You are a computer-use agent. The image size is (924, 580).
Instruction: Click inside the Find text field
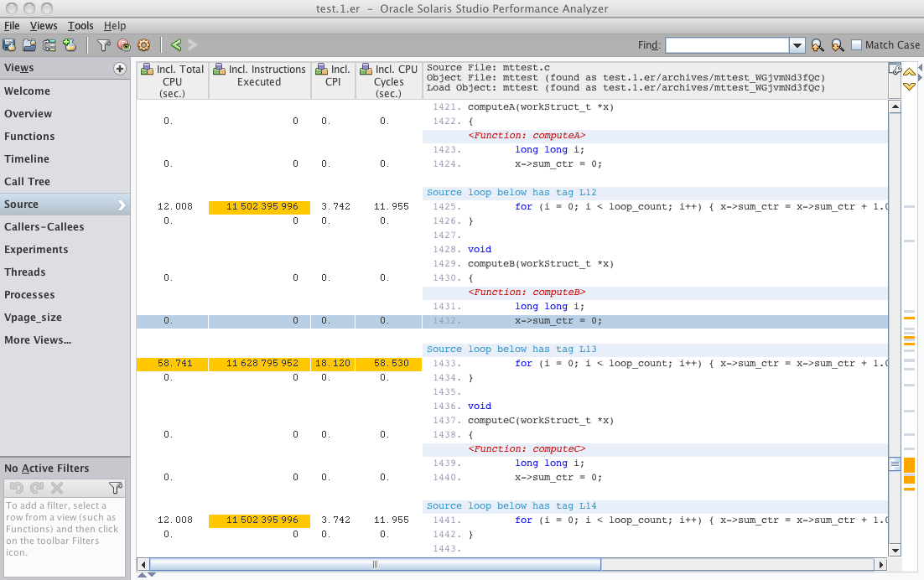pyautogui.click(x=727, y=45)
